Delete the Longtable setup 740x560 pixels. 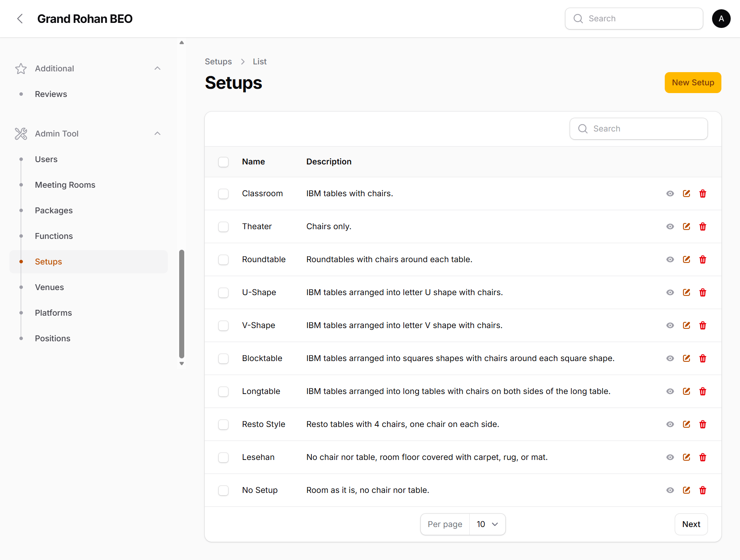click(703, 391)
